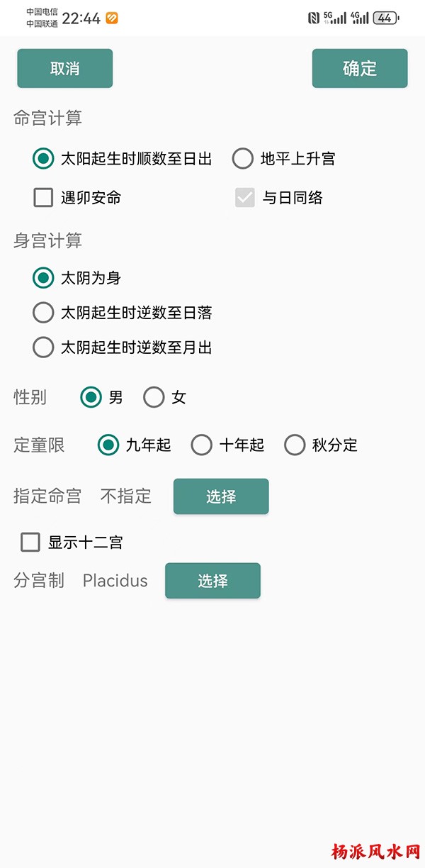The height and width of the screenshot is (868, 425).
Task: Check the 显示十二宫 checkbox
Action: click(x=30, y=542)
